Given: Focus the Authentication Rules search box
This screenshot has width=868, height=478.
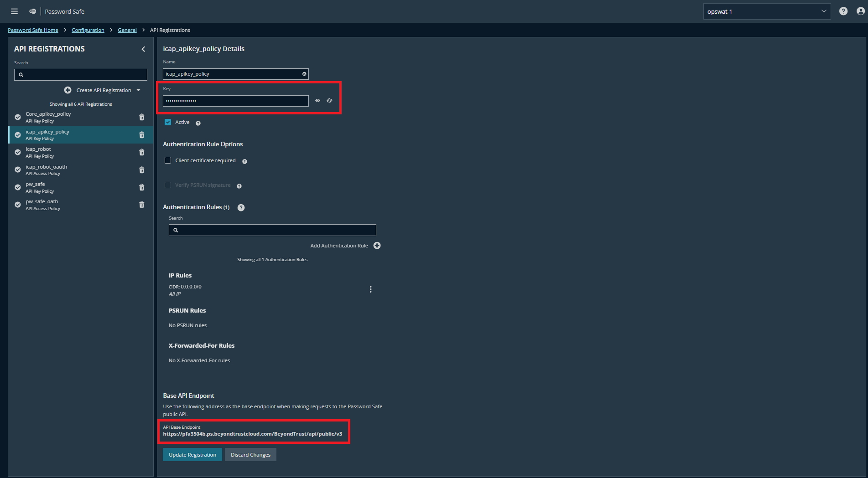Looking at the screenshot, I should [272, 230].
